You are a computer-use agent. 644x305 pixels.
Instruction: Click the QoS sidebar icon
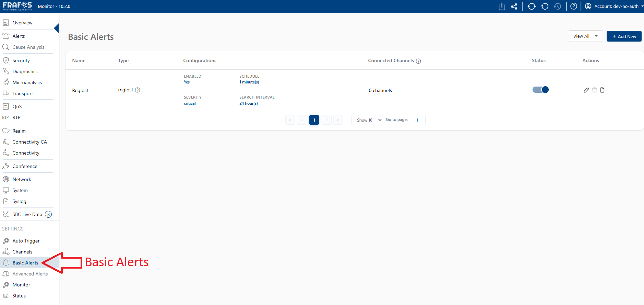point(6,106)
